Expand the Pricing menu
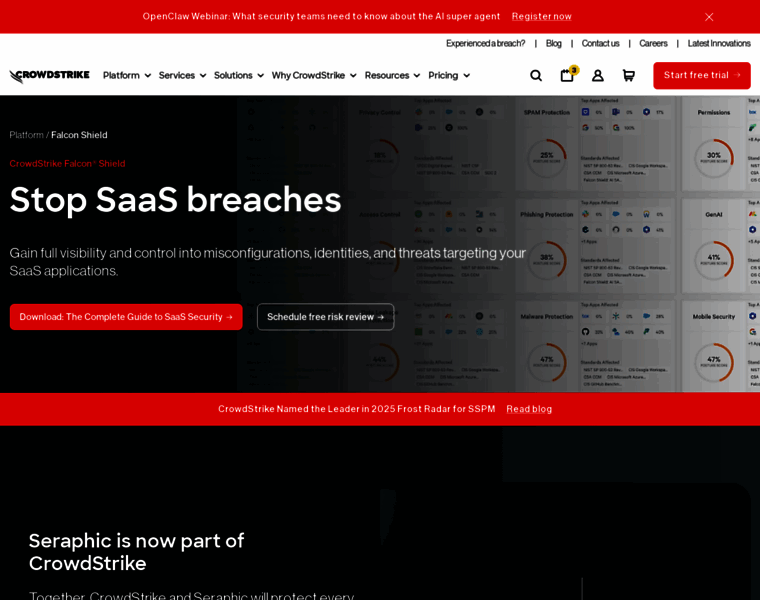The image size is (760, 600). coord(449,76)
